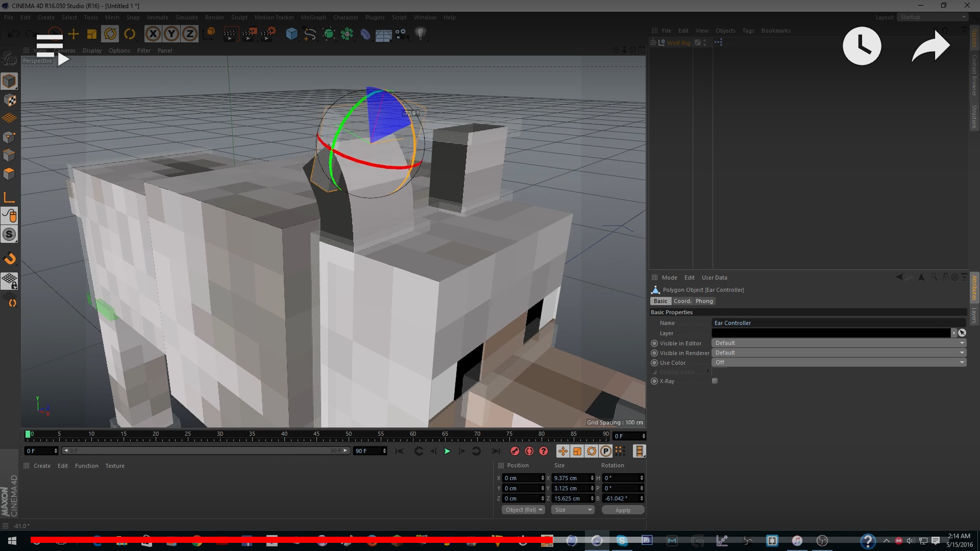Open the viewport Display menu
The image size is (980, 551).
(x=92, y=51)
